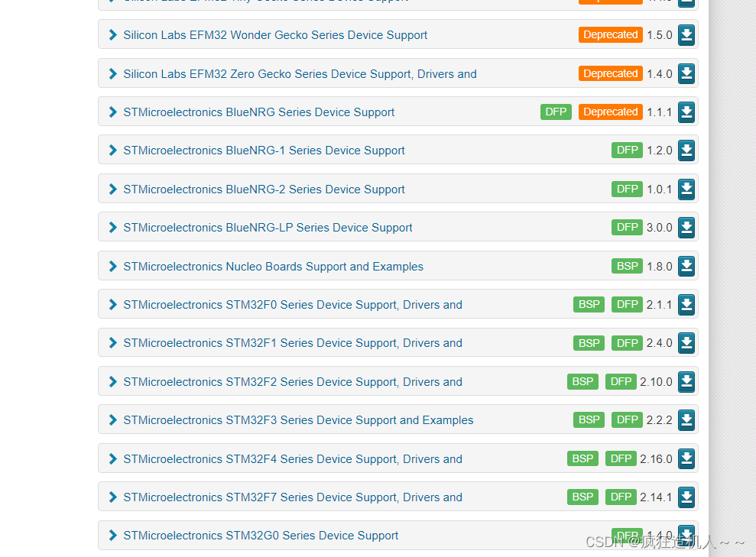
Task: Open STMicroelectronics STM32F3 Series Device Support link
Action: point(298,420)
